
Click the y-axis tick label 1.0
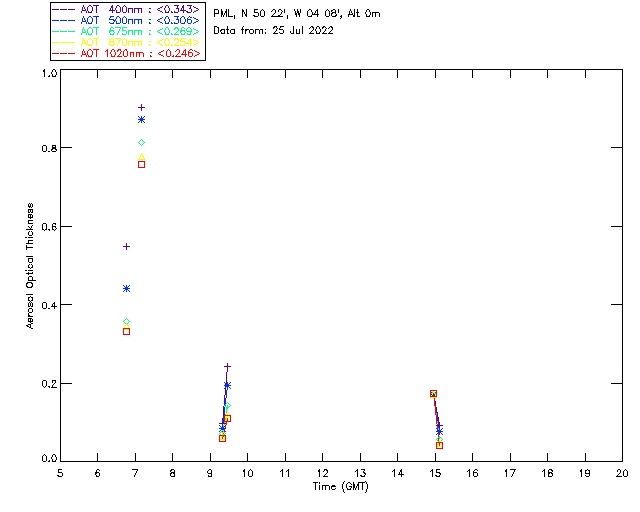click(49, 73)
